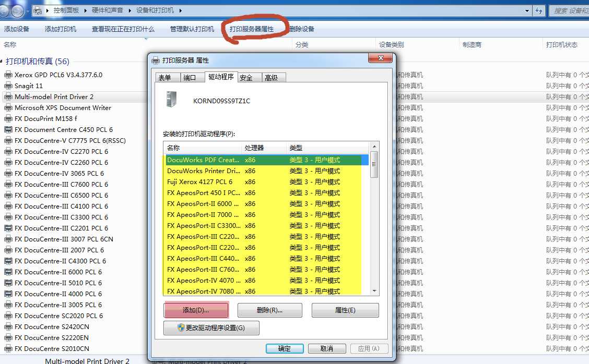Click the refresh icon next to address bar
The image size is (589, 364).
[x=539, y=10]
